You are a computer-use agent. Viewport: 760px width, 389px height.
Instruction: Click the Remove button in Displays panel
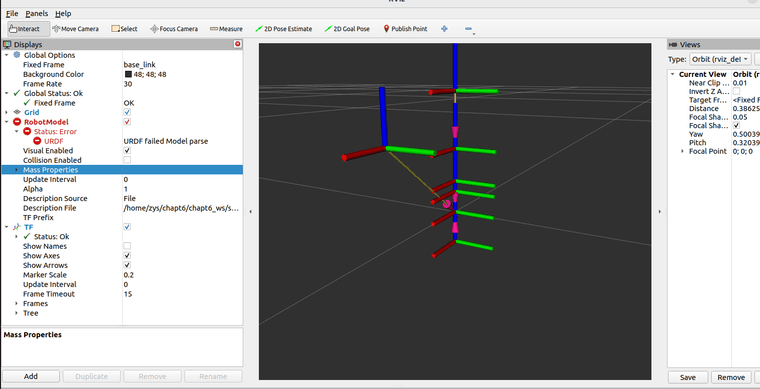click(x=152, y=376)
